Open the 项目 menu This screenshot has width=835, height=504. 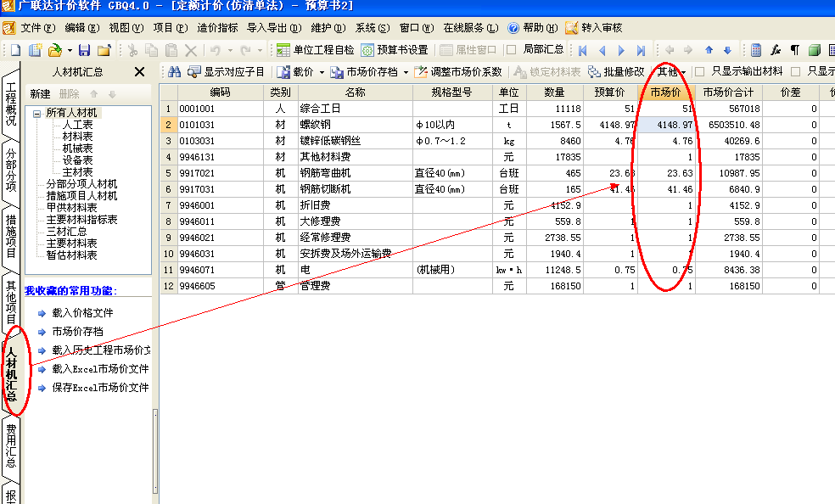click(170, 28)
